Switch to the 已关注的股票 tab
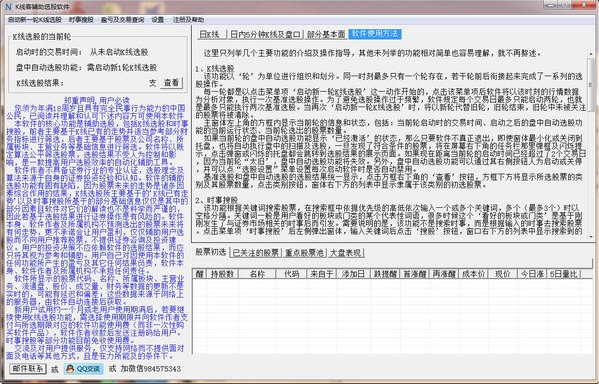 [256, 253]
